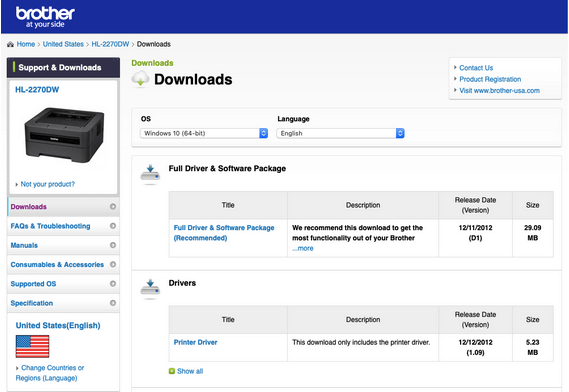Open the Printer Driver download link
This screenshot has height=392, width=569.
(x=195, y=342)
